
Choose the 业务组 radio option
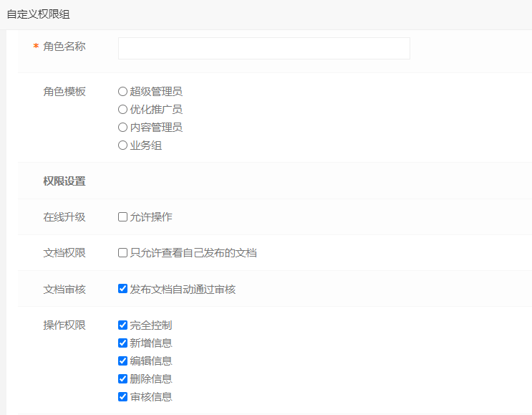coord(122,146)
